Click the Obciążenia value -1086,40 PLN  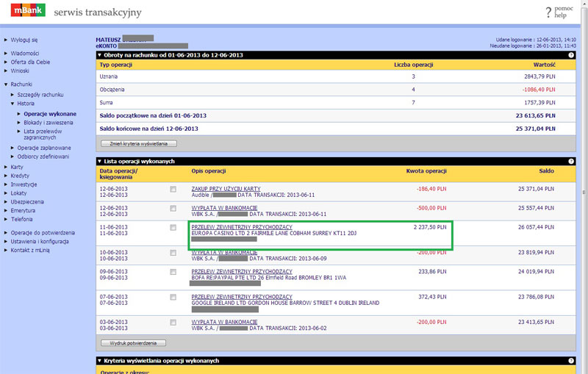click(539, 90)
